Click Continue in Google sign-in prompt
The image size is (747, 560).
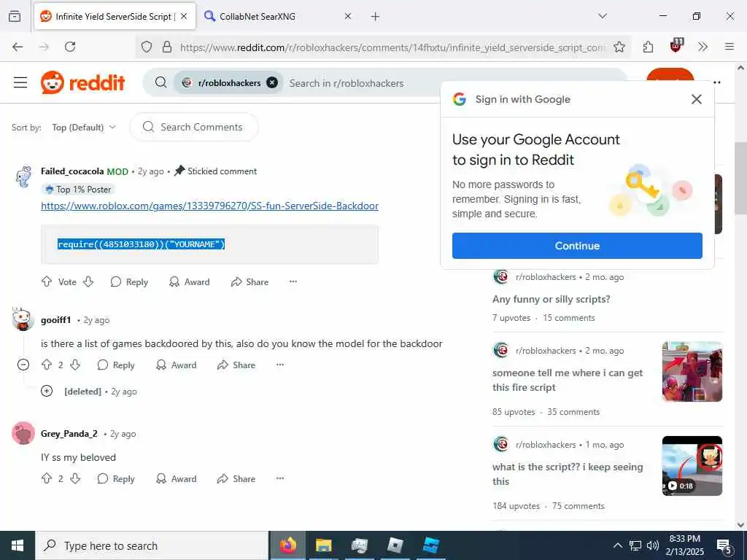click(x=577, y=246)
